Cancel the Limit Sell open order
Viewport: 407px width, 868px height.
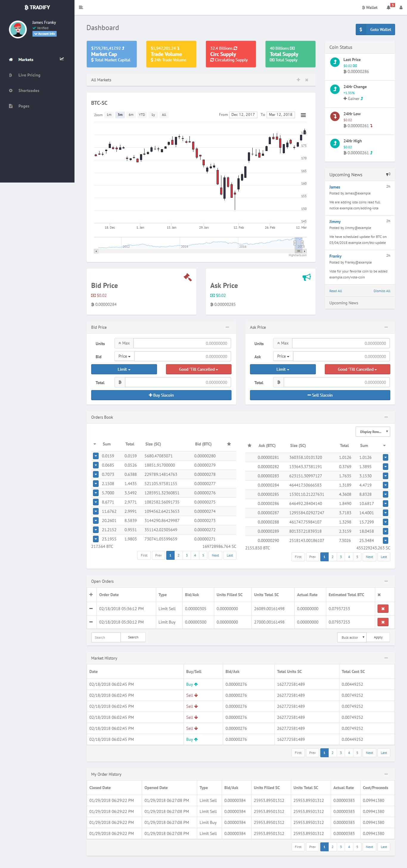383,609
